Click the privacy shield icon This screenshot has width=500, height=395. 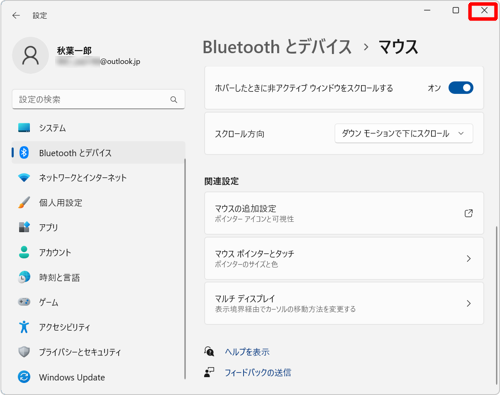tap(24, 352)
